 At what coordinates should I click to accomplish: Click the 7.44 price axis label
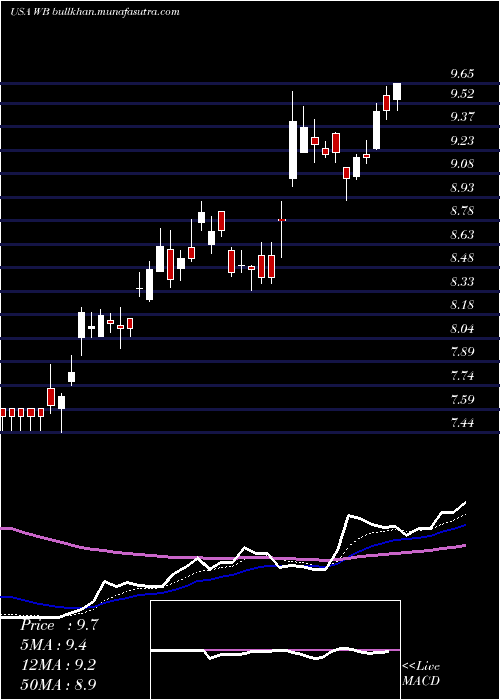[x=462, y=422]
